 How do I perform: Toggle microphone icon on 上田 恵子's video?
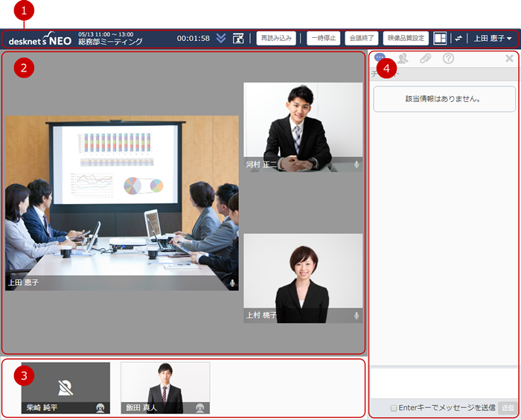pyautogui.click(x=232, y=283)
